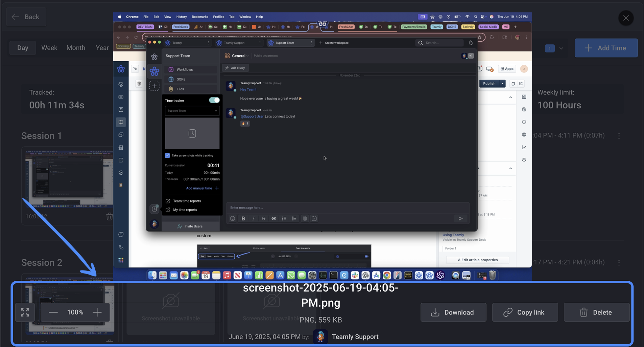Toggle strikethrough in message toolbar
Viewport: 644px width, 347px height.
(x=264, y=219)
